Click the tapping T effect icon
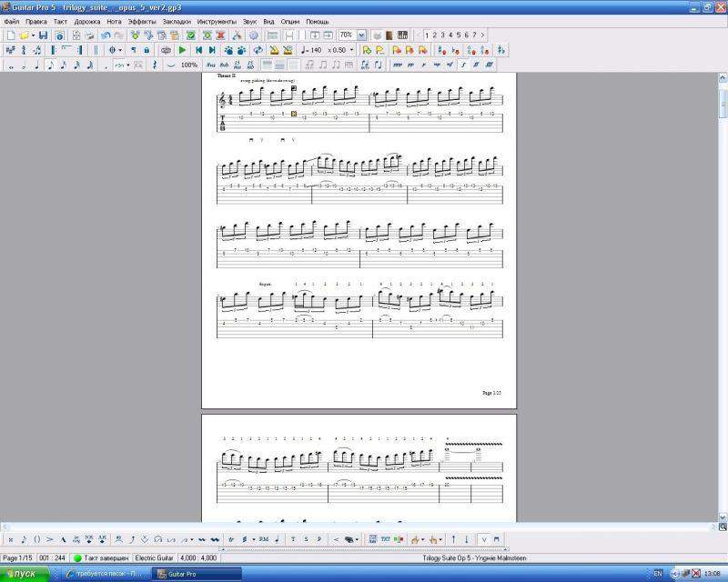The image size is (728, 582). coord(293,540)
